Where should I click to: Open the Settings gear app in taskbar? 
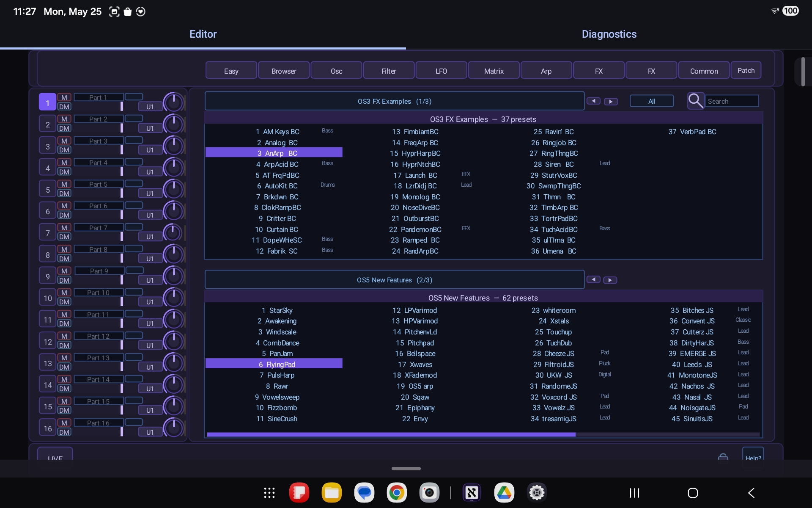click(x=537, y=493)
